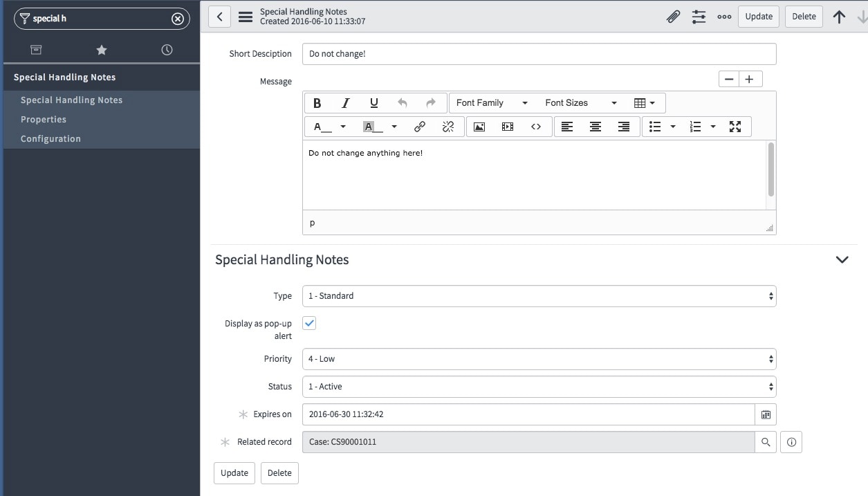The height and width of the screenshot is (496, 868).
Task: Click the Expires on date field
Action: pyautogui.click(x=528, y=414)
